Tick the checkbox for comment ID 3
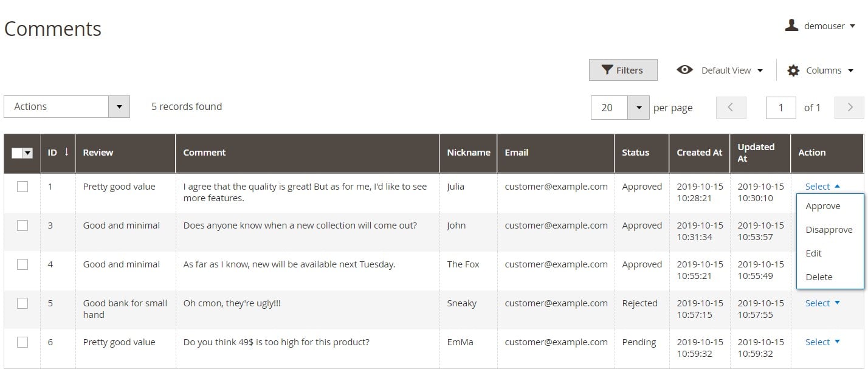The height and width of the screenshot is (375, 868). coord(22,225)
